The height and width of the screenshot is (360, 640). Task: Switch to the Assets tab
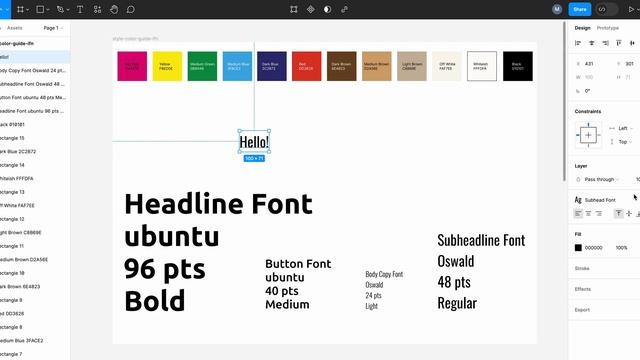15,28
